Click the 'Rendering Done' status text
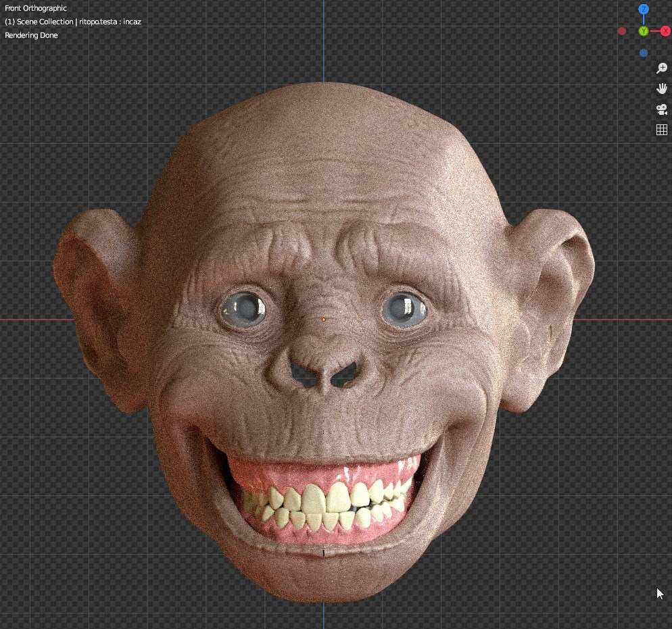The height and width of the screenshot is (629, 672). pos(31,35)
